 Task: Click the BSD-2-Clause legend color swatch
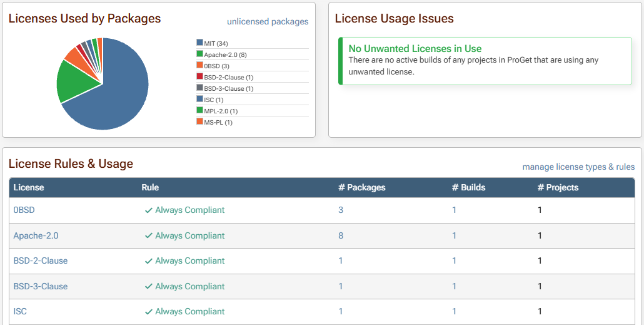[199, 76]
